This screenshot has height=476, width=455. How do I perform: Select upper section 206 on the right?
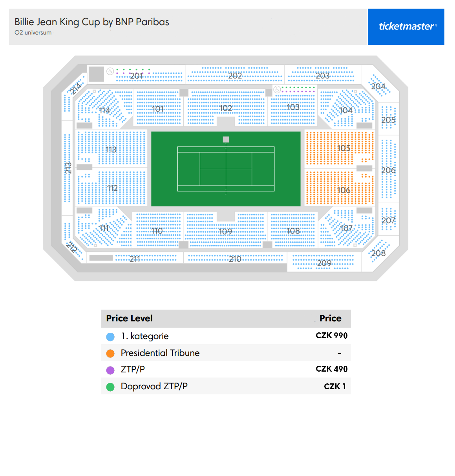click(388, 170)
